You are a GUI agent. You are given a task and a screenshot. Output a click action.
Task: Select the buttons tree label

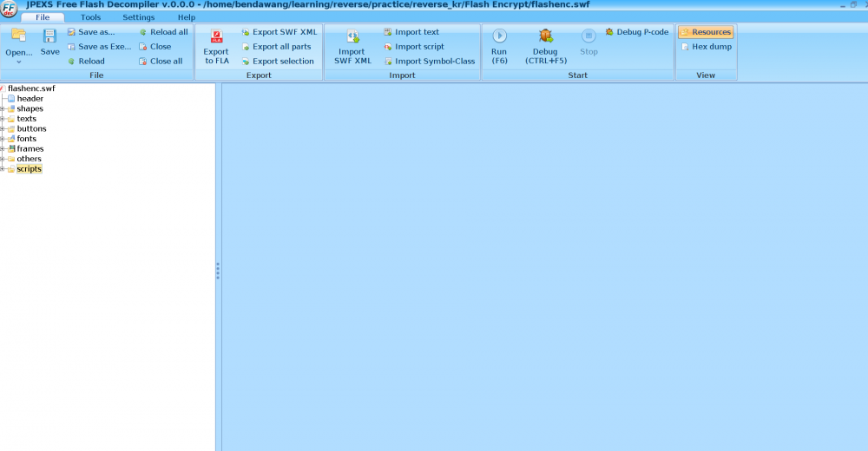pyautogui.click(x=31, y=128)
